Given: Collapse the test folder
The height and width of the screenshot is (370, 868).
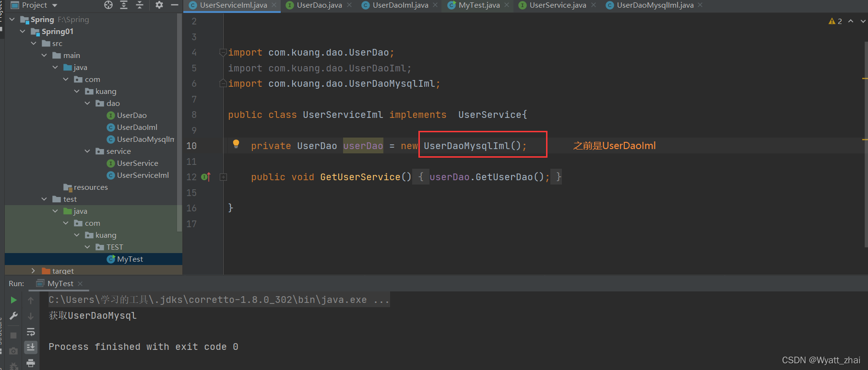Looking at the screenshot, I should click(44, 199).
